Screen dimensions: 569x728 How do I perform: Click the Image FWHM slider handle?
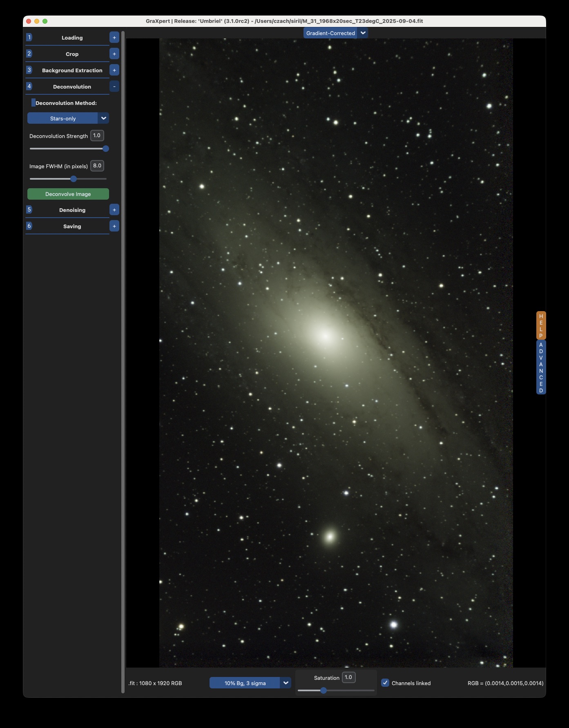click(74, 179)
